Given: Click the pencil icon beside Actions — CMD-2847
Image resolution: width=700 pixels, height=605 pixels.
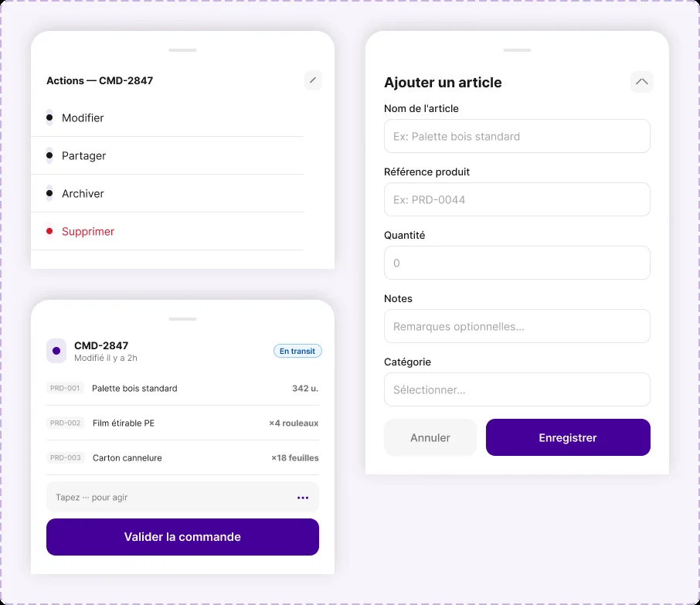Looking at the screenshot, I should 313,80.
